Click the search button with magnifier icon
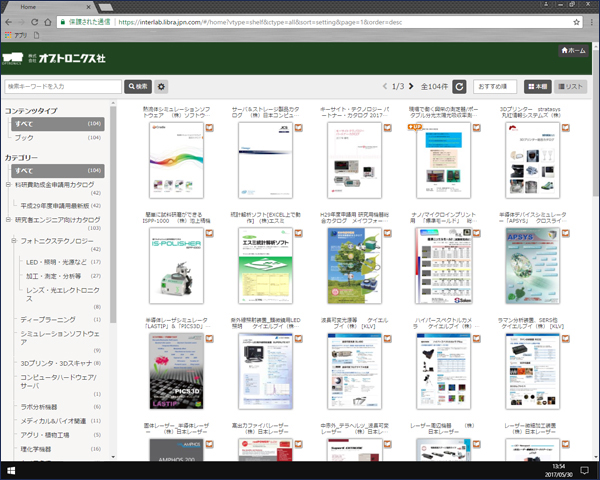The image size is (600, 480). (138, 87)
